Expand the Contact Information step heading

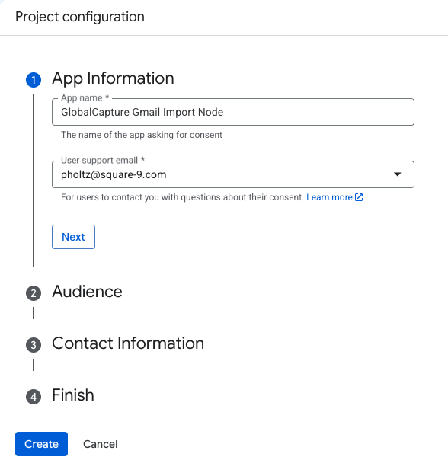tap(128, 343)
